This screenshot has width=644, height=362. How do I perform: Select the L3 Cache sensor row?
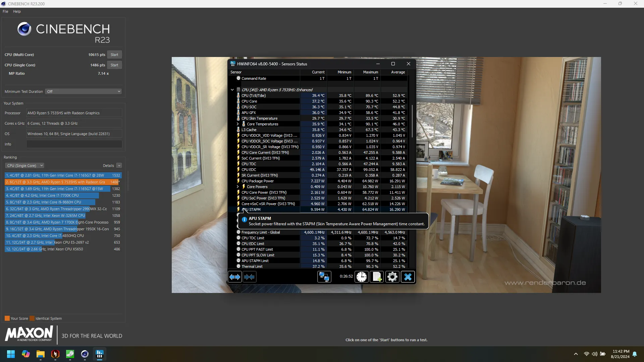pos(318,130)
